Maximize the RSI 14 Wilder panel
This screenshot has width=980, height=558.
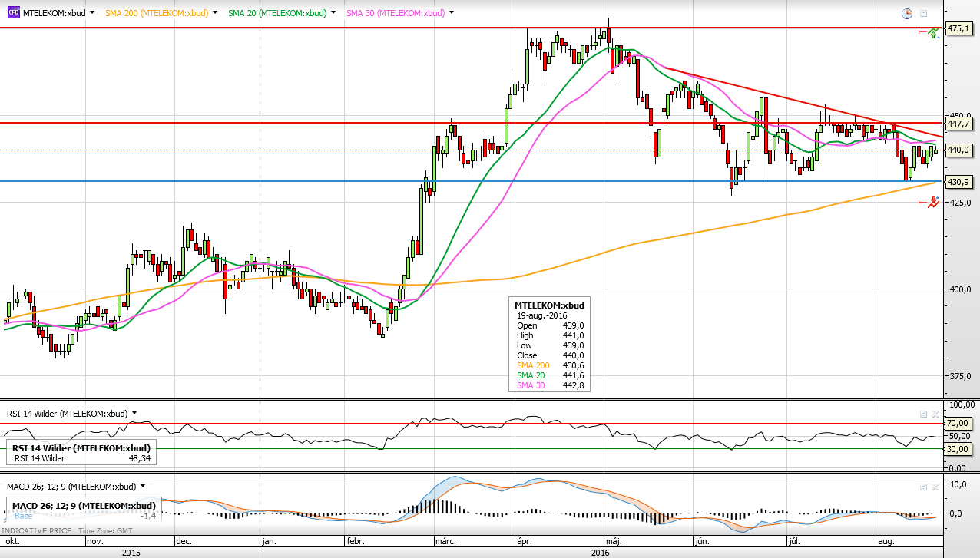[924, 414]
